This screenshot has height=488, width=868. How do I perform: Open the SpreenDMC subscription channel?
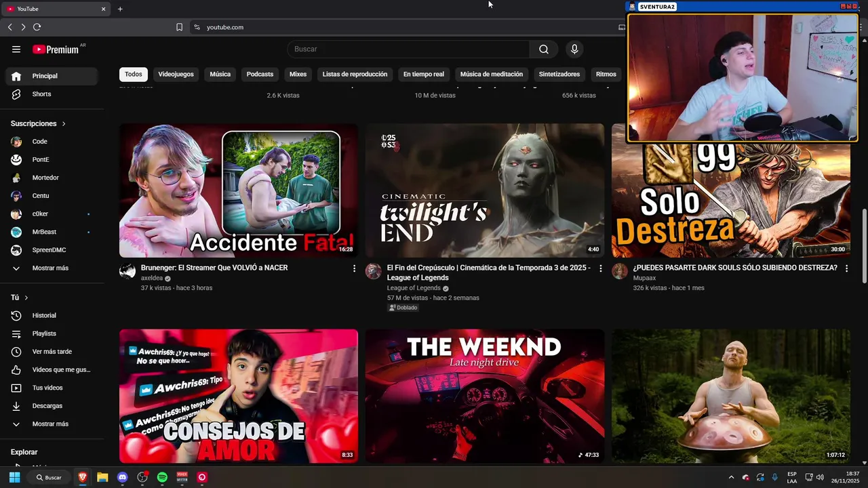tap(53, 250)
